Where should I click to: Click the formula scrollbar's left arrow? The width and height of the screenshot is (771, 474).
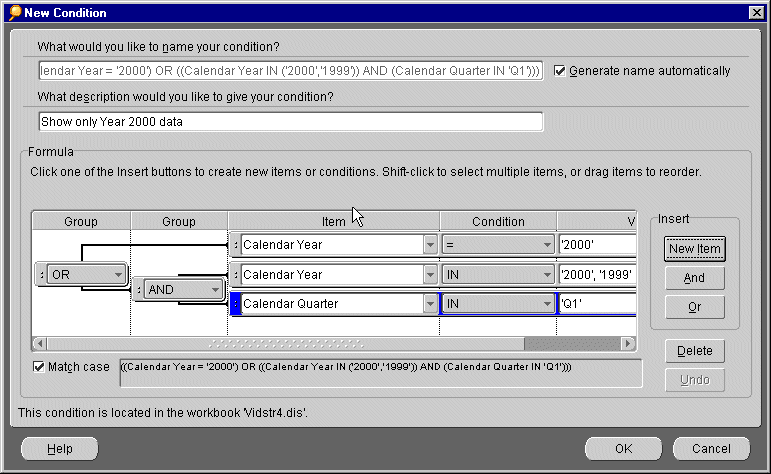tap(39, 344)
